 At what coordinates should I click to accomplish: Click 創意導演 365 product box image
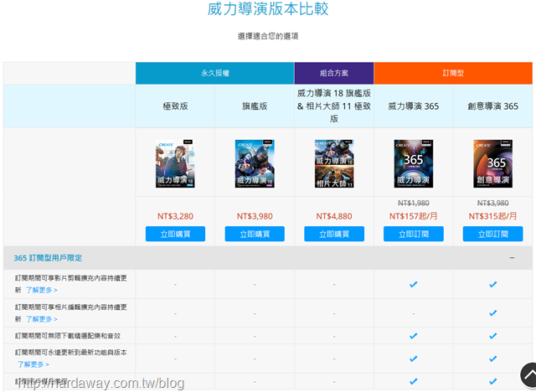[x=492, y=163]
